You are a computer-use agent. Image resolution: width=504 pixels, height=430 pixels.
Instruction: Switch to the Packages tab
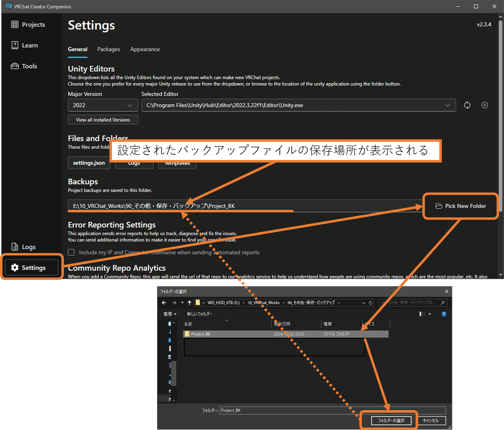coord(109,49)
